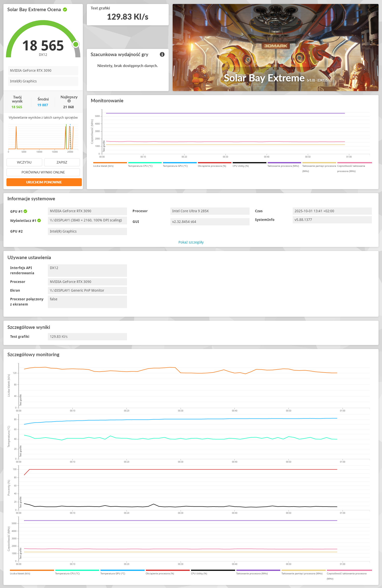Click the round marker on the score gauge
Screen dimensions: 382x588
click(76, 44)
